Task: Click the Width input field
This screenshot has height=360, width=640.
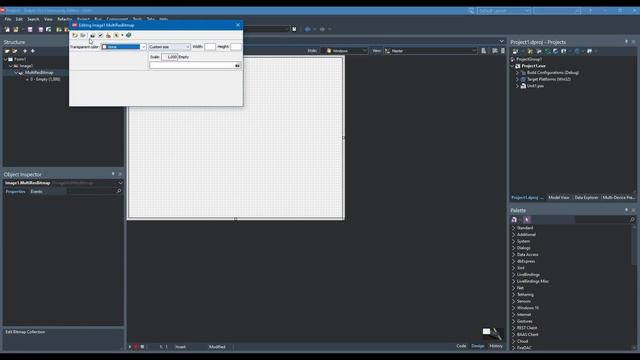Action: (x=210, y=47)
